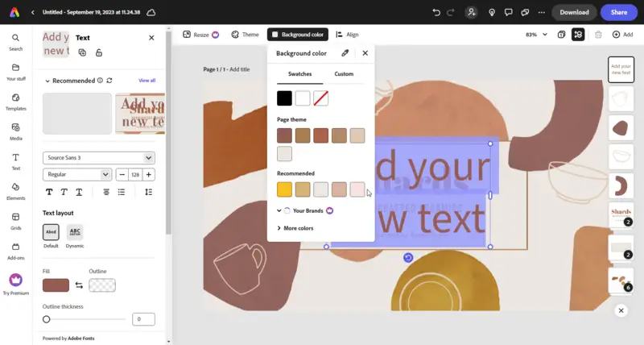Decrease the font size with minus
This screenshot has height=345, width=644.
122,174
